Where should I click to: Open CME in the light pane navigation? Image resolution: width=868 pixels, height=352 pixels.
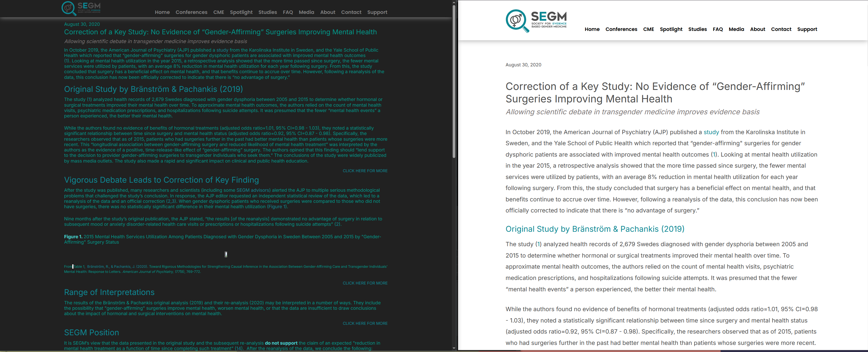648,29
